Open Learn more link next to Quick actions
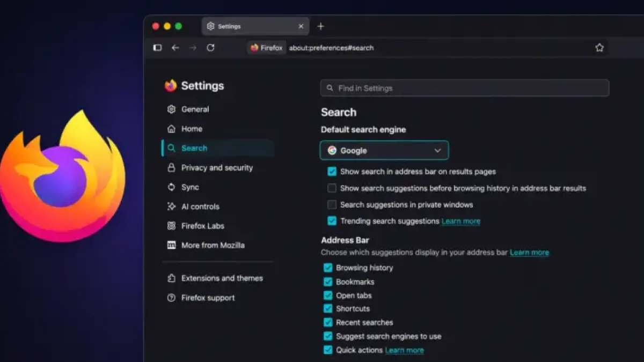 [x=404, y=350]
